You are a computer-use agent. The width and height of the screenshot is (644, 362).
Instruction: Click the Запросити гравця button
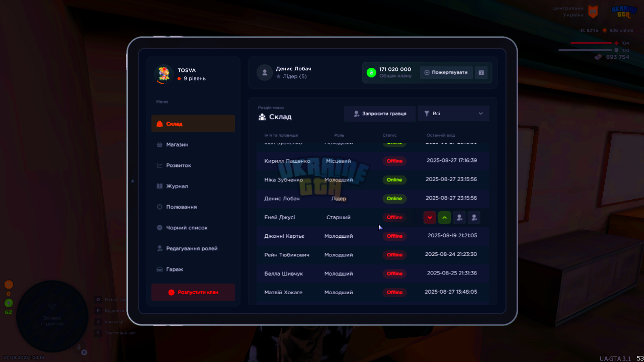(379, 114)
